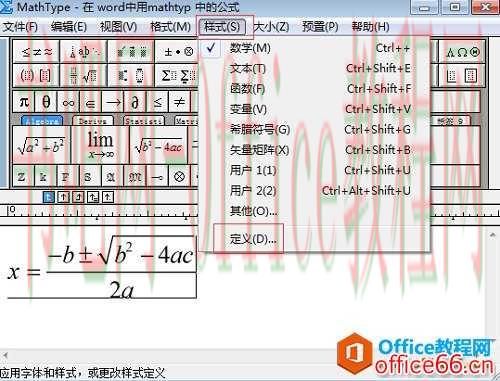Open the relational symbols palette (≤≠≈)
Viewport: 500px width, 381px height.
point(36,52)
